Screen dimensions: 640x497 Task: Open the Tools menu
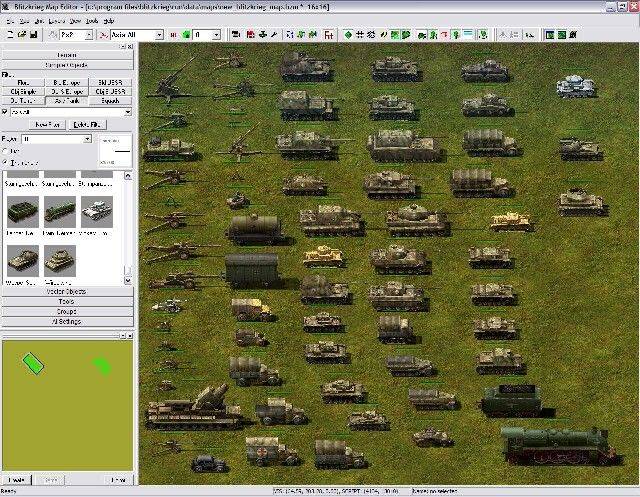click(x=88, y=20)
